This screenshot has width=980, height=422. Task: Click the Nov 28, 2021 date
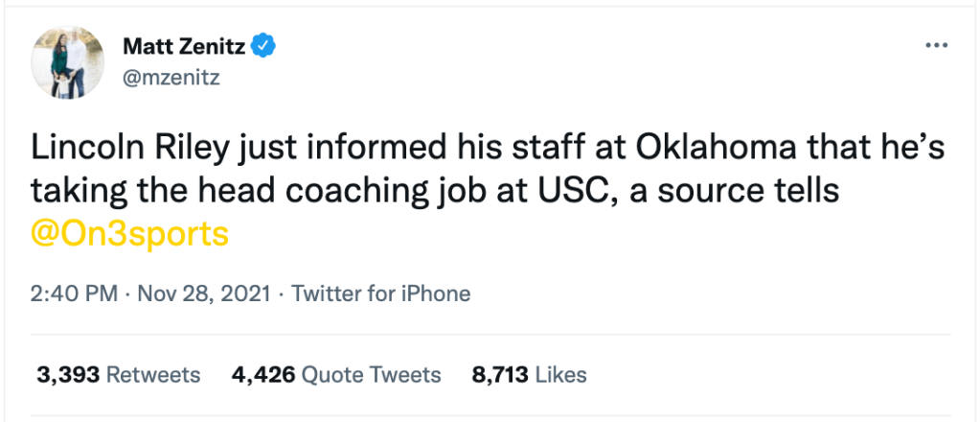click(x=197, y=293)
